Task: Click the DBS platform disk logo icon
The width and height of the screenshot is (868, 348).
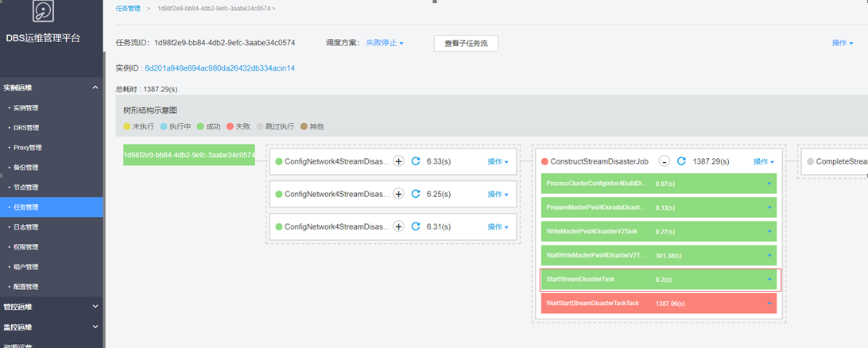Action: 43,11
